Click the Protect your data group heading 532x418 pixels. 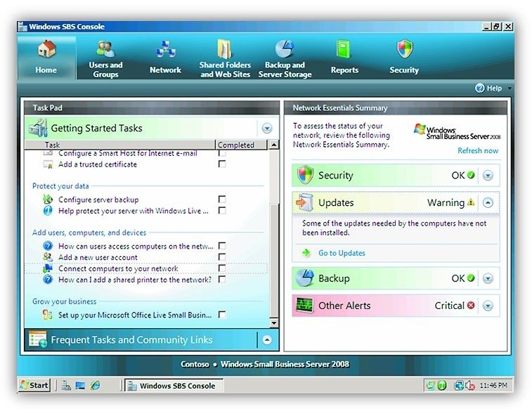point(60,186)
